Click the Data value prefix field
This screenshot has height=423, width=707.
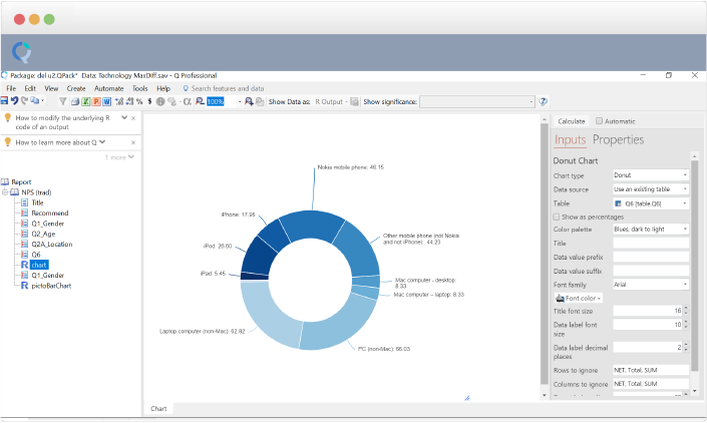click(x=651, y=257)
